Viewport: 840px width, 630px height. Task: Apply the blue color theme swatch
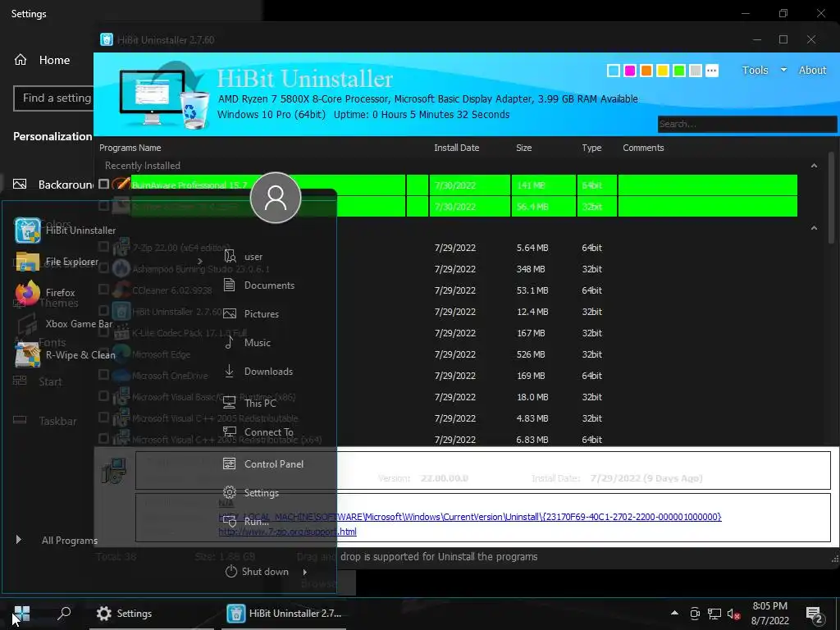[x=614, y=71]
